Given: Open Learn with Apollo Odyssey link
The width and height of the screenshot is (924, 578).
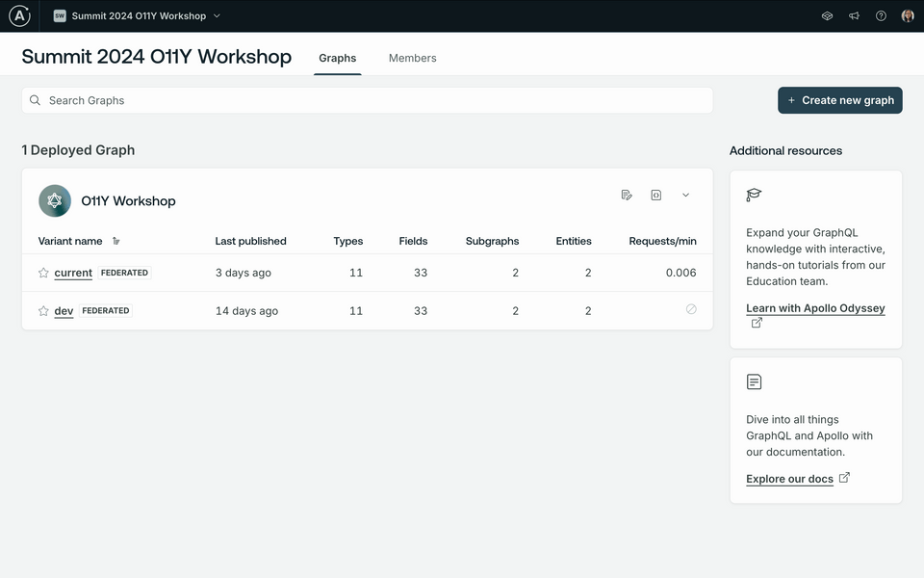Looking at the screenshot, I should [x=815, y=308].
